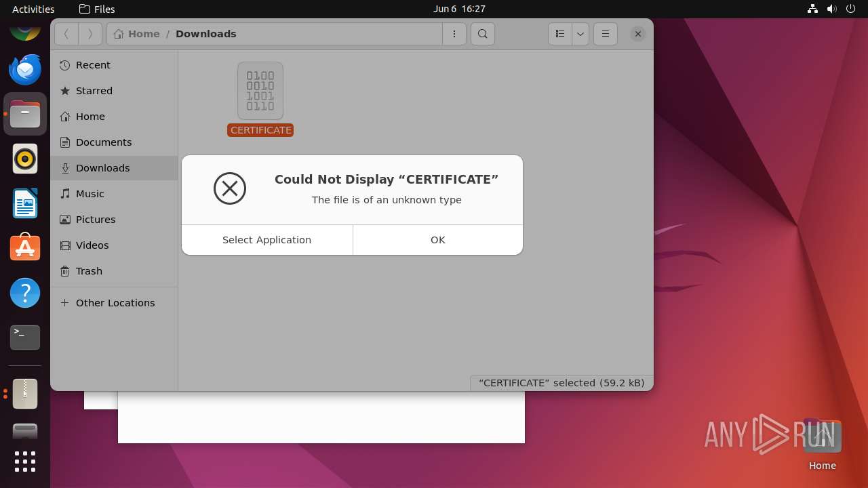This screenshot has height=488, width=868.
Task: Click Downloads in the path bar
Action: point(206,34)
